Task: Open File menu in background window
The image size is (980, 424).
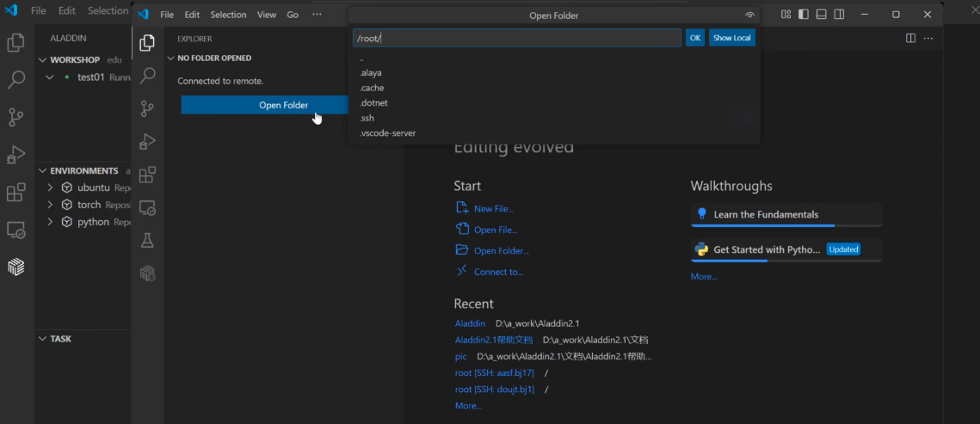Action: [38, 10]
